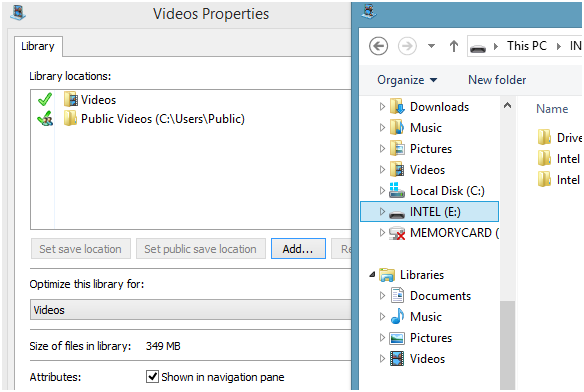Select MEMORYCARD in the navigation tree
Screen dimensions: 584x392
point(454,233)
